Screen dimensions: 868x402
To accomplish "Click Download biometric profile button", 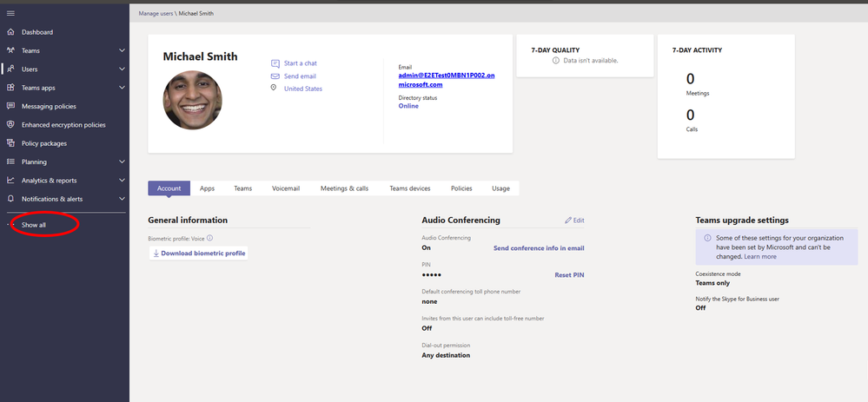I will click(x=199, y=254).
